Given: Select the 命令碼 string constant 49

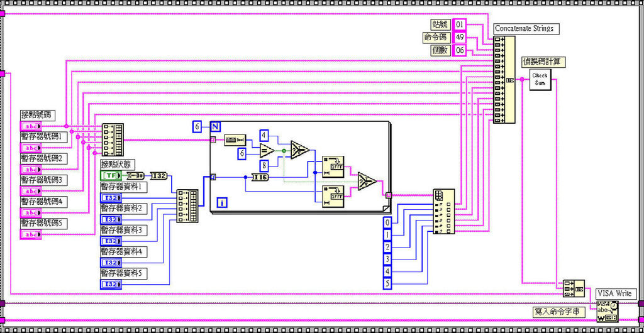Looking at the screenshot, I should pyautogui.click(x=460, y=38).
